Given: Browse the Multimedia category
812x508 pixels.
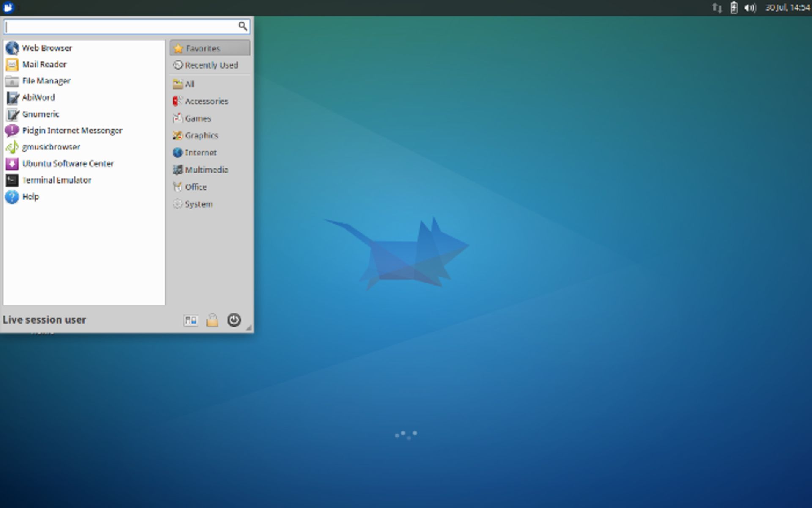Looking at the screenshot, I should tap(206, 170).
